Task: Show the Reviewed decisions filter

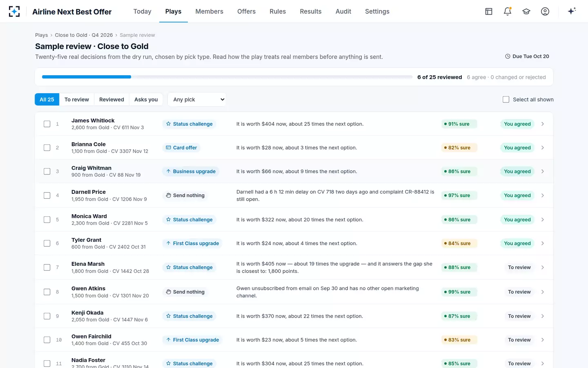Action: point(111,99)
